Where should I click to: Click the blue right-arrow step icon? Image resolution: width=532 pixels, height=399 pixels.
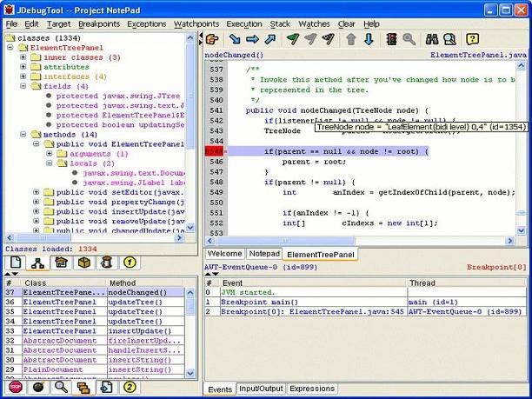pos(252,39)
